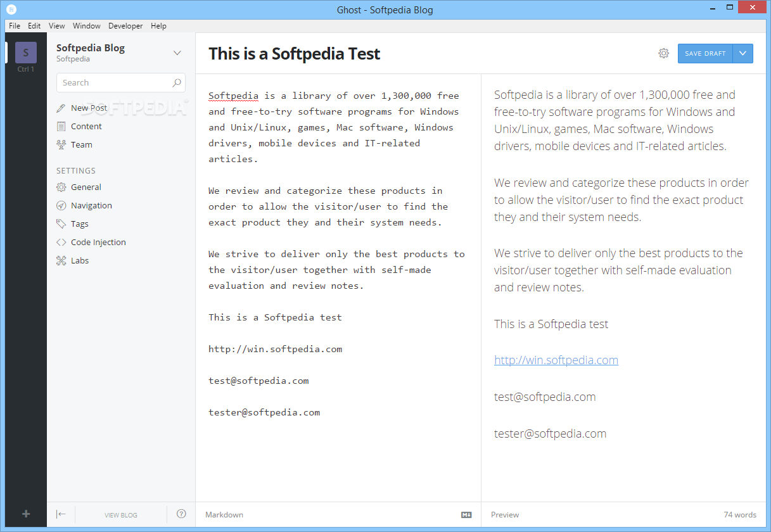Collapse sidebar using the arrow icon
Viewport: 771px width, 532px height.
(x=61, y=514)
